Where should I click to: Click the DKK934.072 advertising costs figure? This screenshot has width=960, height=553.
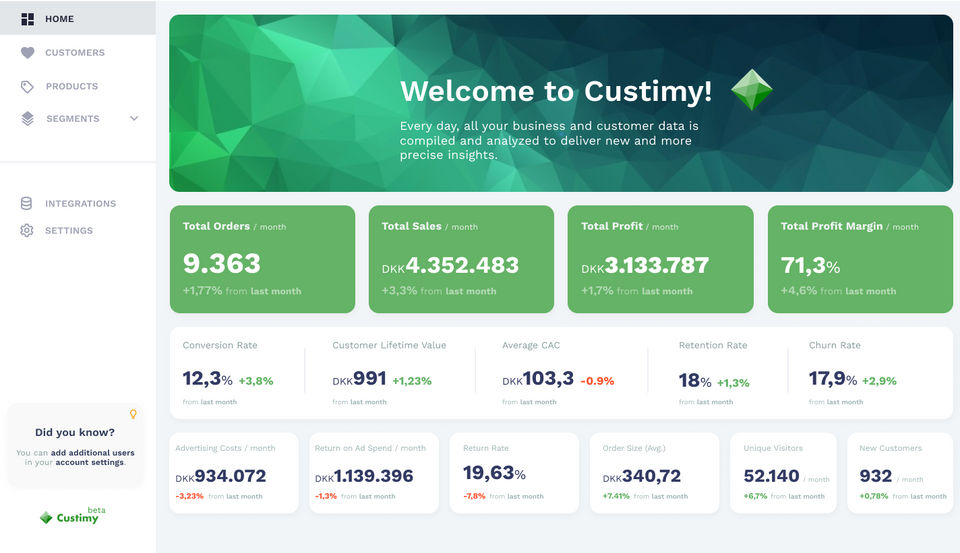(220, 476)
